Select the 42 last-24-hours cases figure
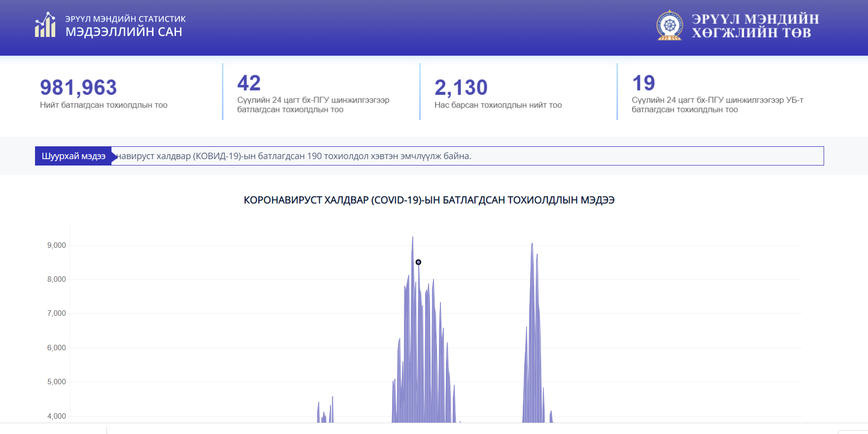This screenshot has height=434, width=868. (249, 83)
